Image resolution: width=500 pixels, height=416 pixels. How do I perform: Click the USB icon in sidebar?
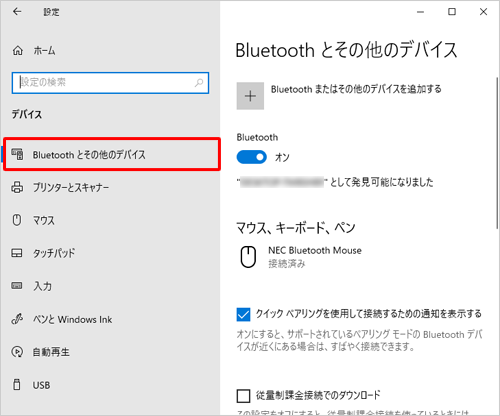click(17, 384)
